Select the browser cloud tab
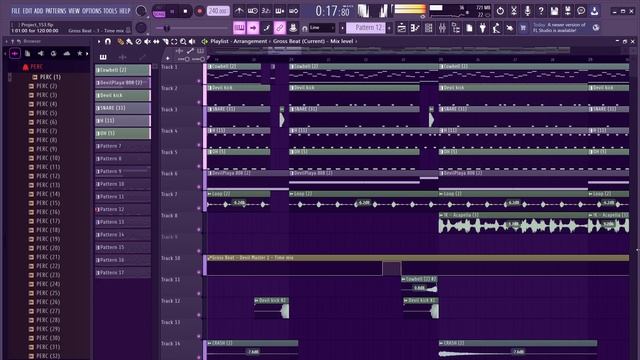640x360 pixels. pyautogui.click(x=67, y=53)
